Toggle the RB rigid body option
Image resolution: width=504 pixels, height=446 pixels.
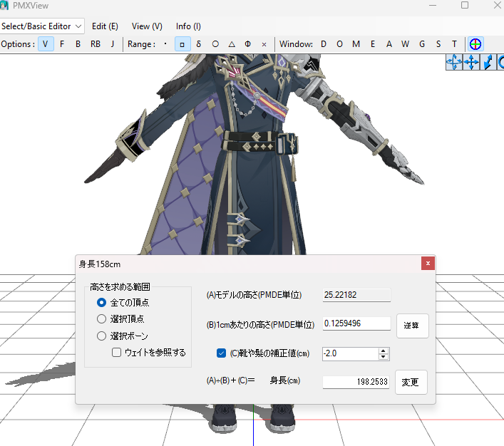pos(95,44)
